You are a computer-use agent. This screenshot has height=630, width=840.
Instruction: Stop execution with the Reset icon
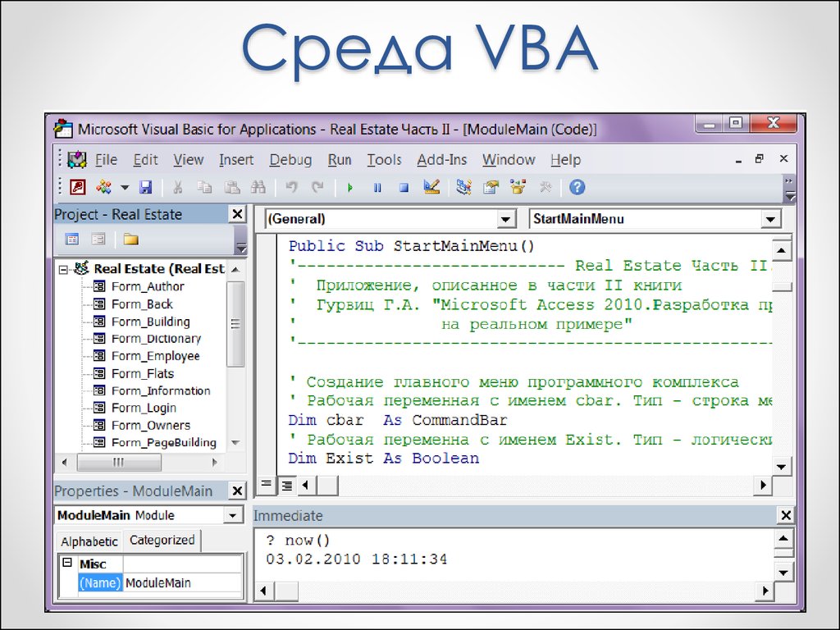pos(404,188)
